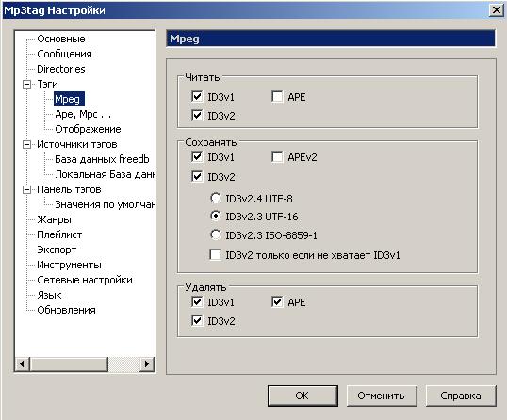Viewport: 507px width, 420px height.
Task: Enable APE checkbox under Читать
Action: [x=277, y=96]
